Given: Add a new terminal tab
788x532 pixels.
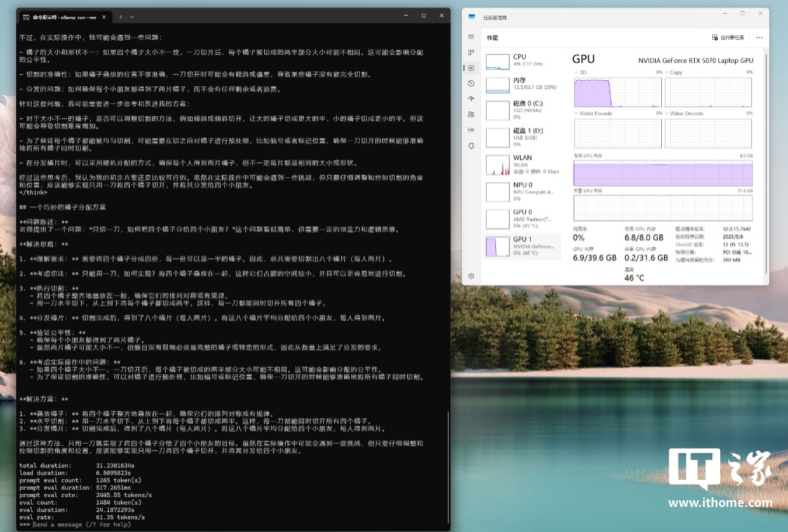Looking at the screenshot, I should [x=121, y=16].
